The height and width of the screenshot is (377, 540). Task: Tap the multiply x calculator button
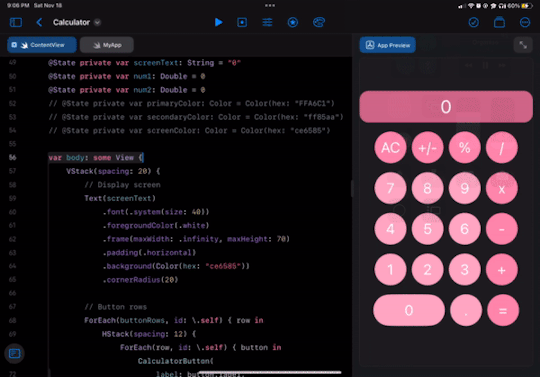point(502,188)
